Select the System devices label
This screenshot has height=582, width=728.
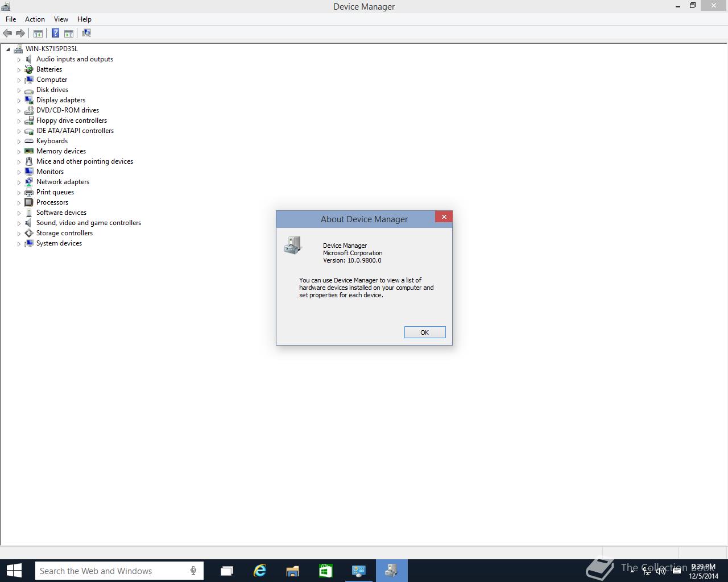[x=59, y=243]
